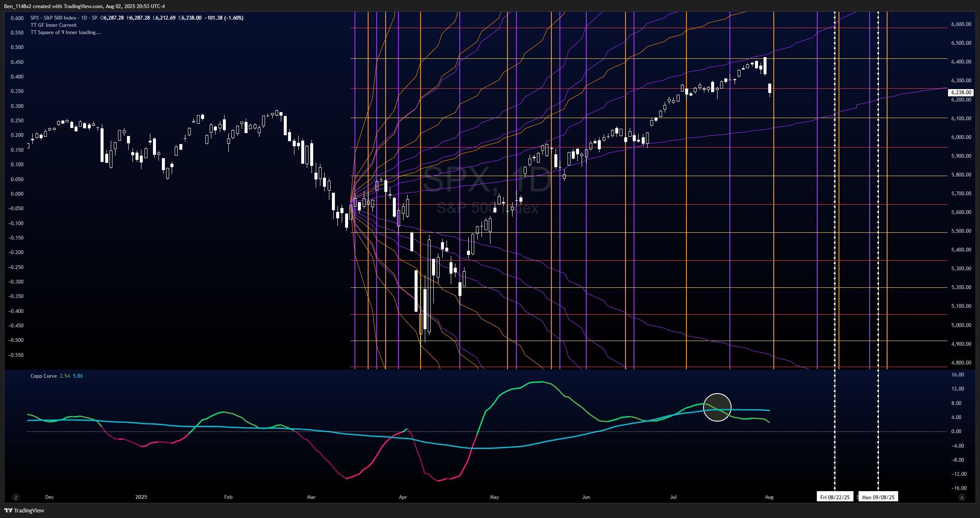Screen dimensions: 980x518
Task: Click the Copp Curve indicator label
Action: [43, 376]
